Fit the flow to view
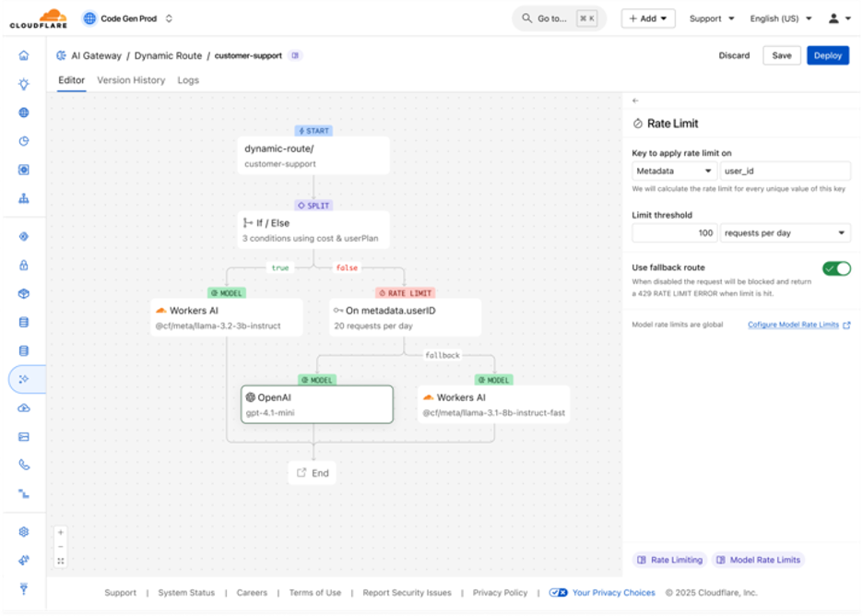The image size is (863, 616). pyautogui.click(x=61, y=561)
